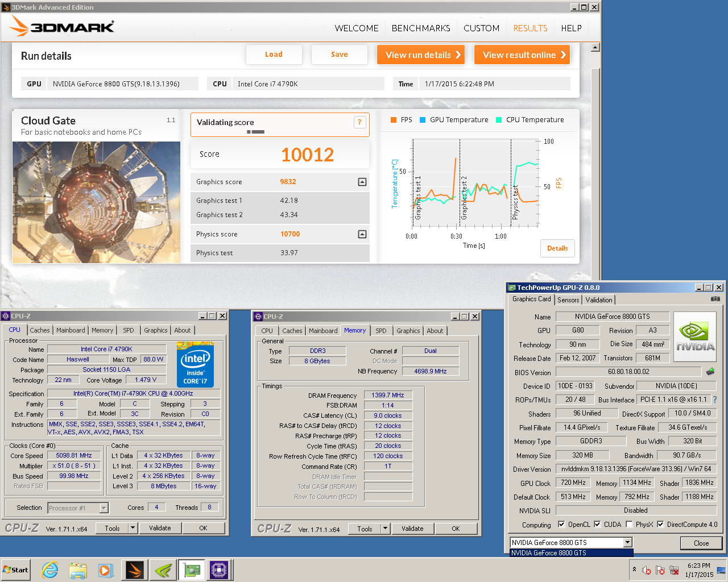This screenshot has height=582, width=728.
Task: Open the GPU-Z screenshot camera icon
Action: click(x=715, y=298)
